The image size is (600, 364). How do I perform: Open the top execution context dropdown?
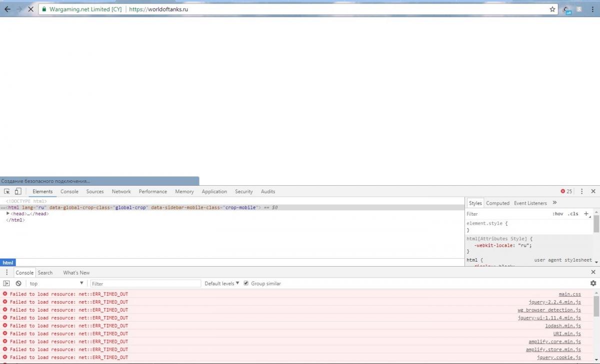56,284
